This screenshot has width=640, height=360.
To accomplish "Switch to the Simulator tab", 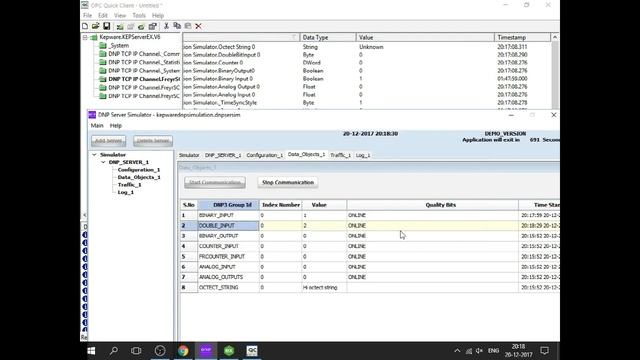I will pos(189,155).
